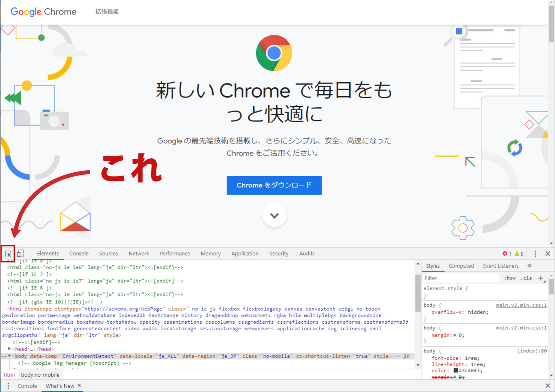Click the 'overflow-x' property name
The image size is (555, 392).
[x=446, y=312]
